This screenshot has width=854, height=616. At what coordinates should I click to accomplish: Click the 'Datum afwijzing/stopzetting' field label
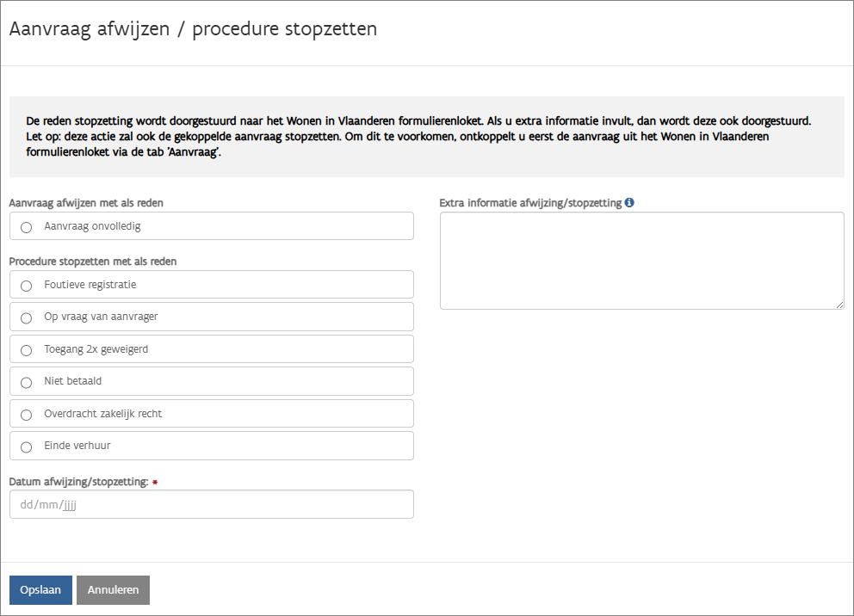[78, 482]
